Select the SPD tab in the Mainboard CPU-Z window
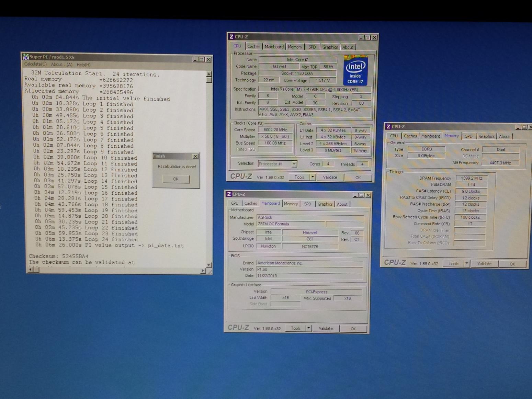Viewport: 532px width, 399px height. pos(308,204)
